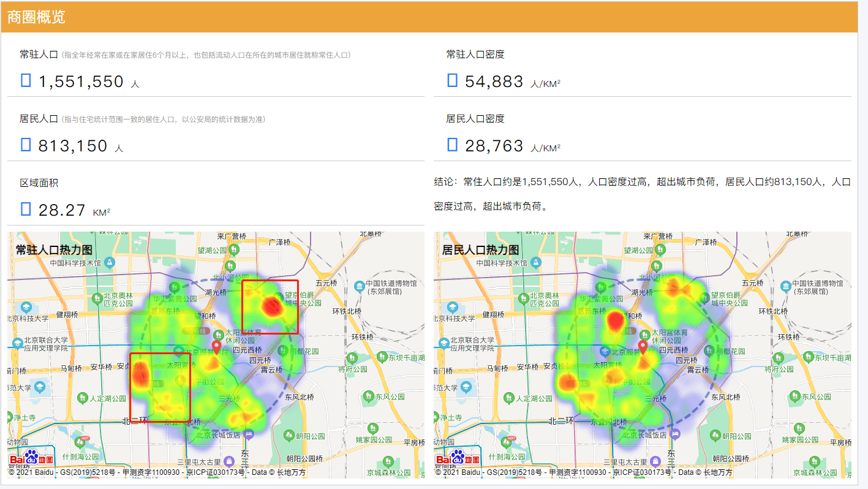Click the red location pin on 居民人口热力图
Screen dimensions: 868x489
(643, 348)
